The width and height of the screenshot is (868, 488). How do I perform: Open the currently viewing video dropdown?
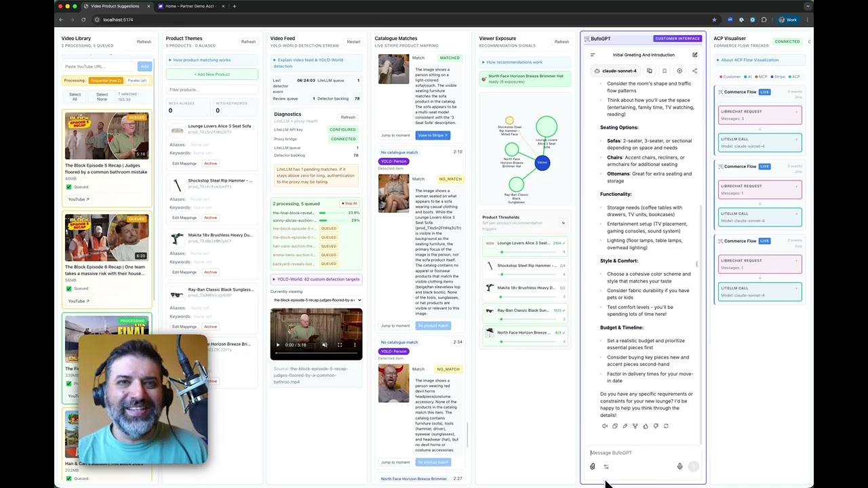pyautogui.click(x=317, y=300)
